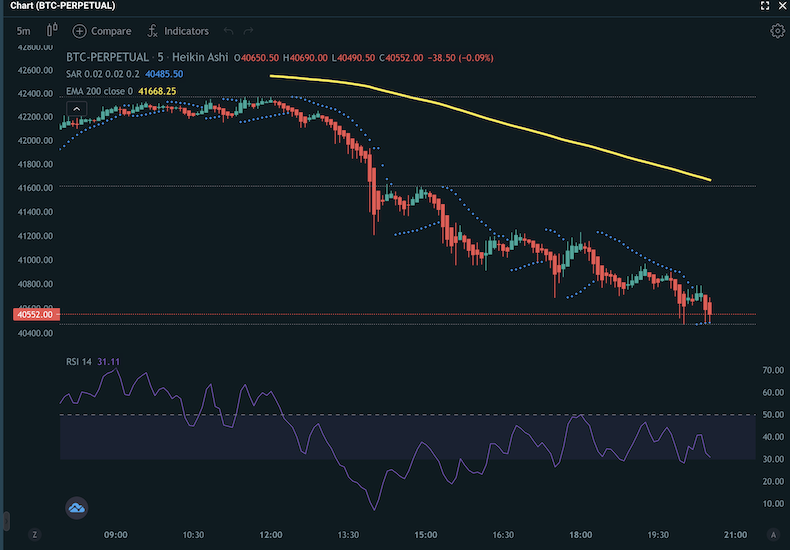Click SAR value 40485.50
The height and width of the screenshot is (550, 790).
pyautogui.click(x=164, y=74)
